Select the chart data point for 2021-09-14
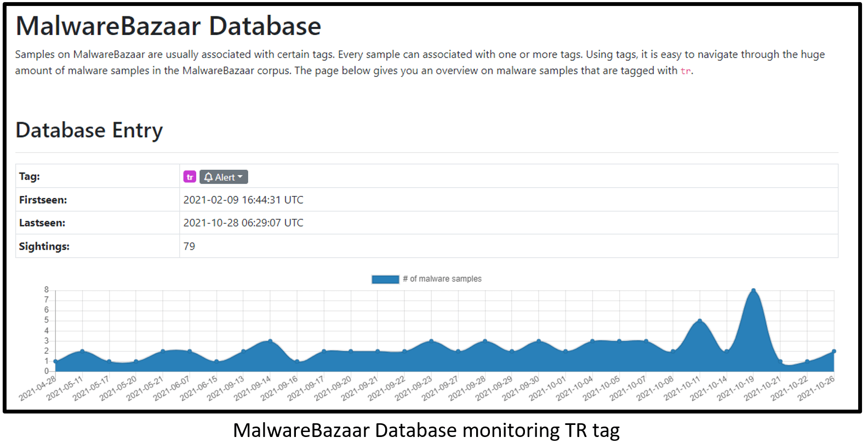 coord(270,341)
